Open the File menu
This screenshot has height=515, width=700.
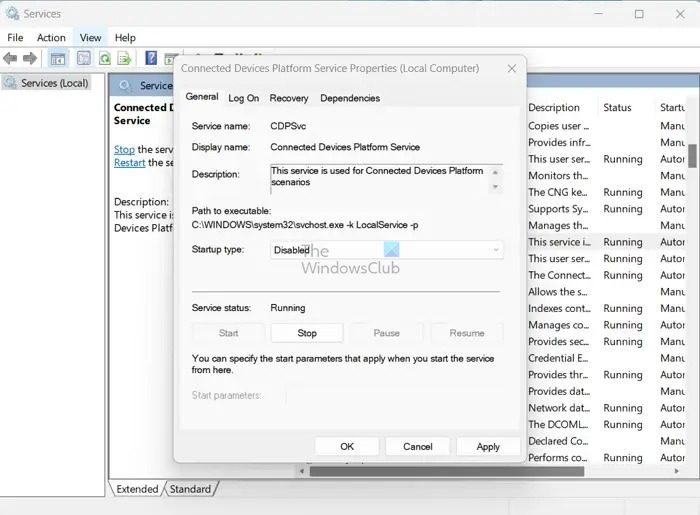click(15, 37)
